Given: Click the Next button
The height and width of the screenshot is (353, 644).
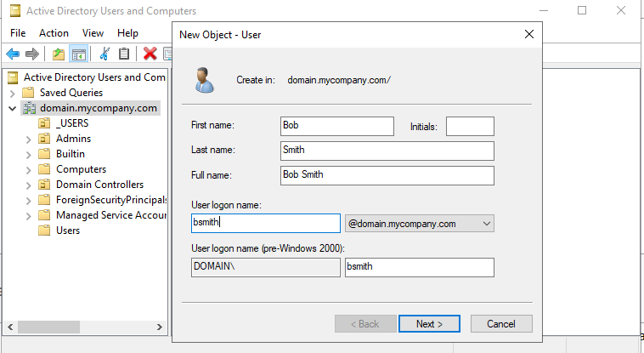Looking at the screenshot, I should pyautogui.click(x=429, y=324).
